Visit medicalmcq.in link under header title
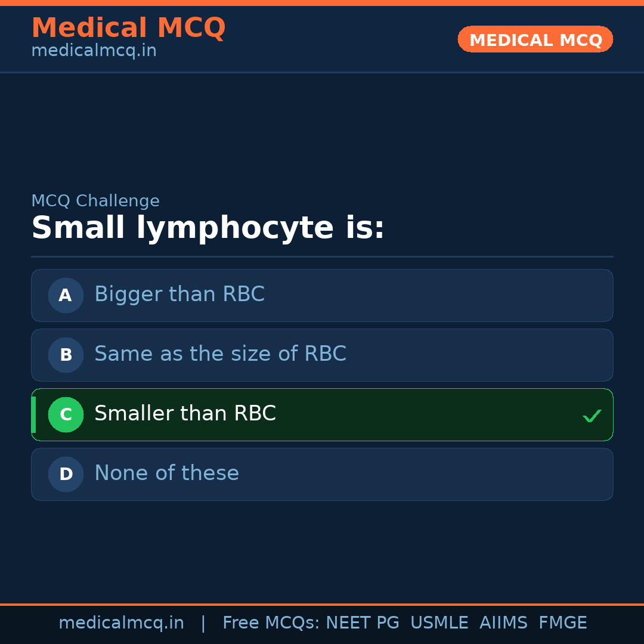Image resolution: width=644 pixels, height=644 pixels. pos(94,51)
